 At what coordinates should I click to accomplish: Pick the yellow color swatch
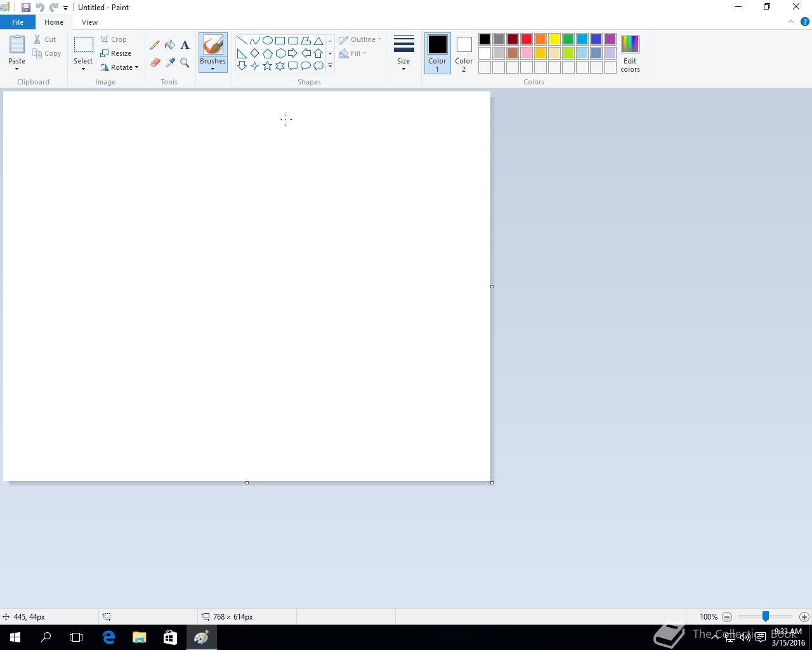[554, 39]
